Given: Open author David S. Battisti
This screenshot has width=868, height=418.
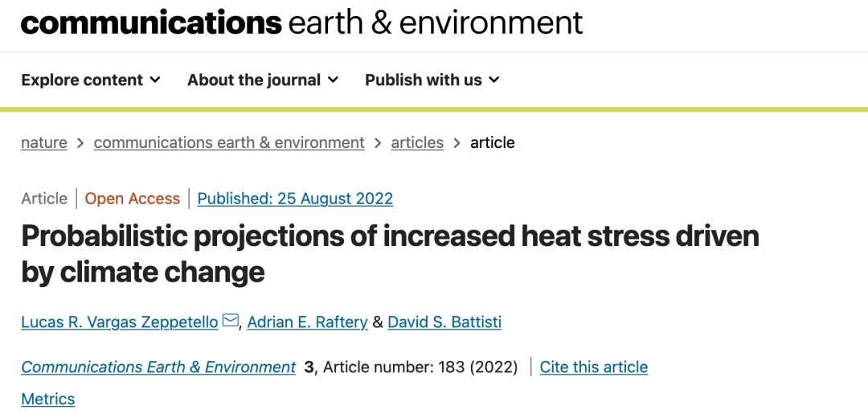Looking at the screenshot, I should (444, 322).
